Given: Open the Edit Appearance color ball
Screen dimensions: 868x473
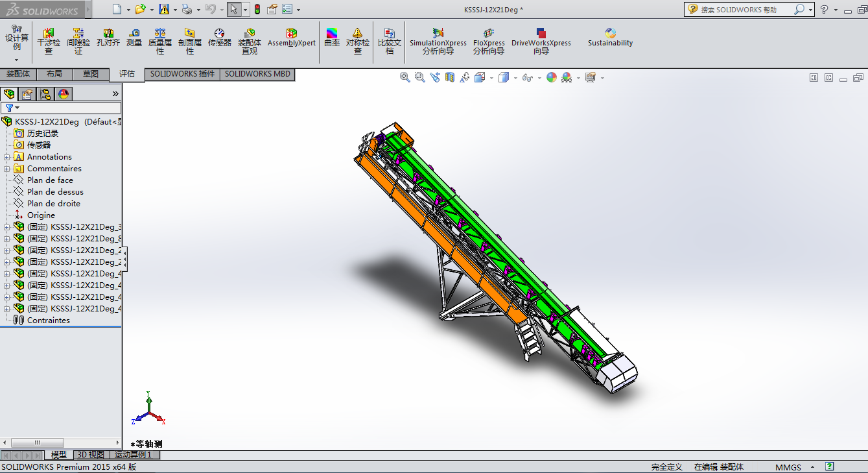Looking at the screenshot, I should coord(552,77).
